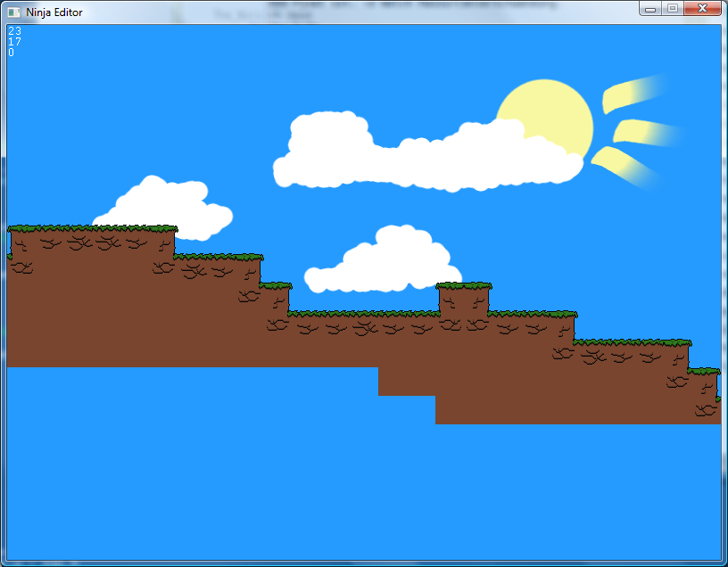
Task: Click the number 17 debug readout
Action: (x=14, y=42)
